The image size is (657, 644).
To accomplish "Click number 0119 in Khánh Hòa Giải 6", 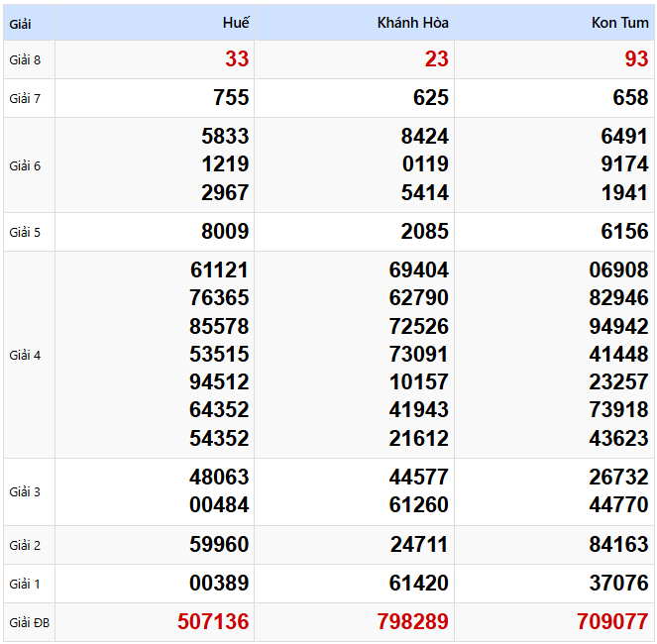I will click(424, 164).
